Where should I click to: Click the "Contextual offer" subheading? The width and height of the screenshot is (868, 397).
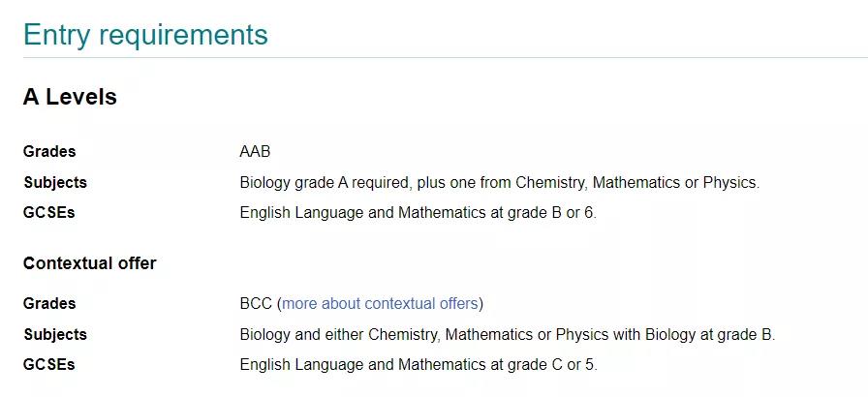coord(89,263)
